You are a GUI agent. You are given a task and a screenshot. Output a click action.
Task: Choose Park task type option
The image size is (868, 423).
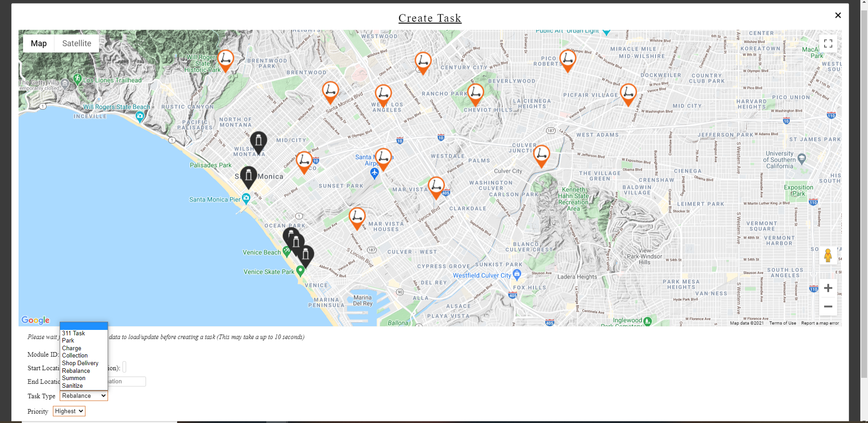point(84,341)
